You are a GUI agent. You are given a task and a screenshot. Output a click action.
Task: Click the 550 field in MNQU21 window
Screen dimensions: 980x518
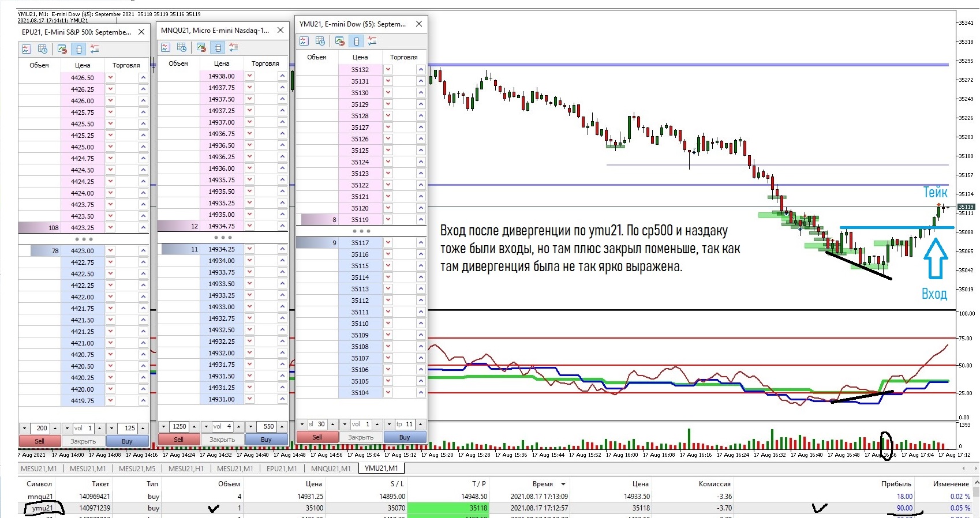coord(266,427)
